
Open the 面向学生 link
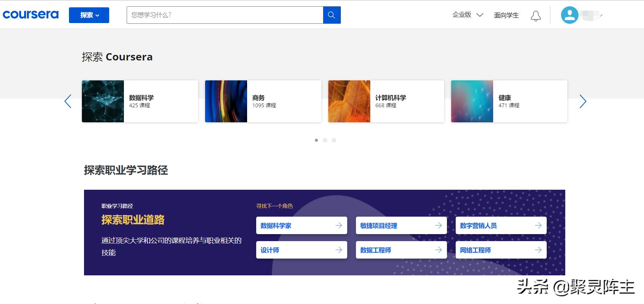506,15
